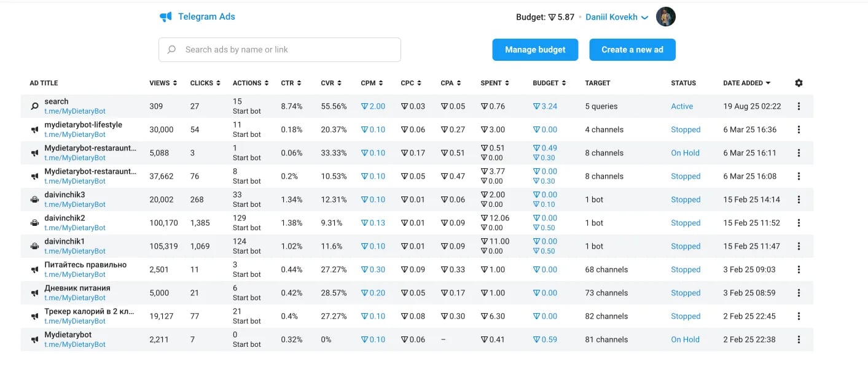The width and height of the screenshot is (868, 380).
Task: Sort table by Date Added column
Action: click(x=746, y=83)
